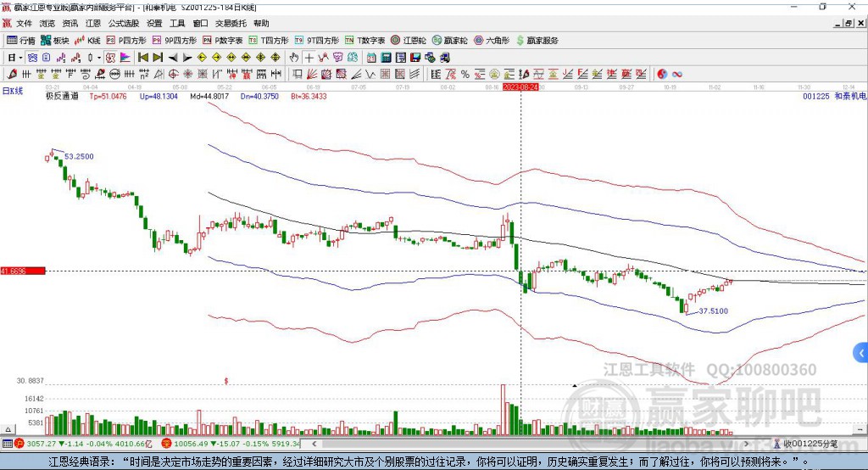
Task: Click the 深 index status 10056.49
Action: tap(231, 444)
